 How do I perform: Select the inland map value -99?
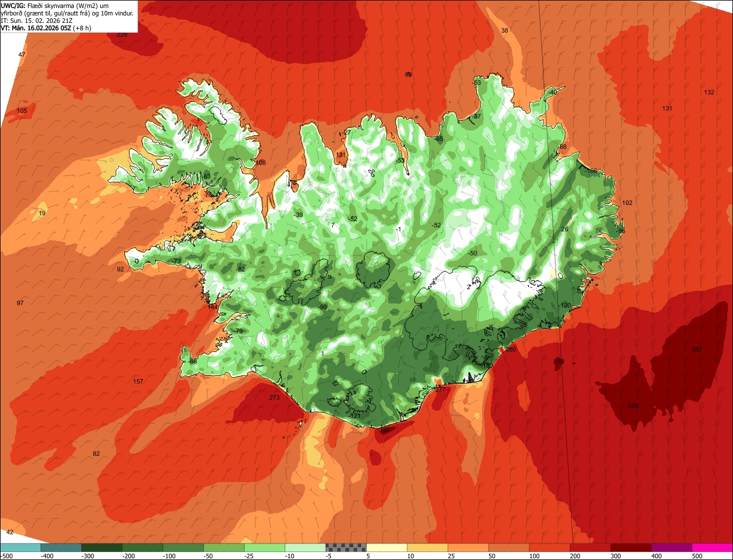[x=322, y=307]
